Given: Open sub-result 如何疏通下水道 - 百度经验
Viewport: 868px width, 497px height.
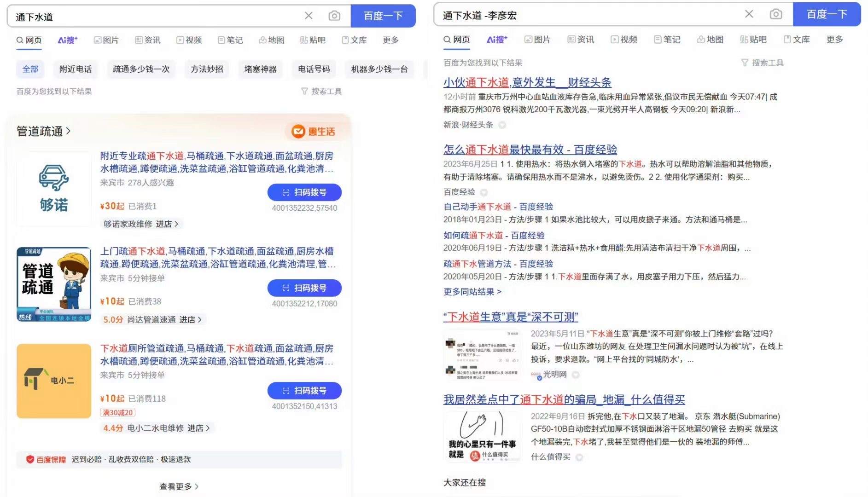Looking at the screenshot, I should coord(494,235).
